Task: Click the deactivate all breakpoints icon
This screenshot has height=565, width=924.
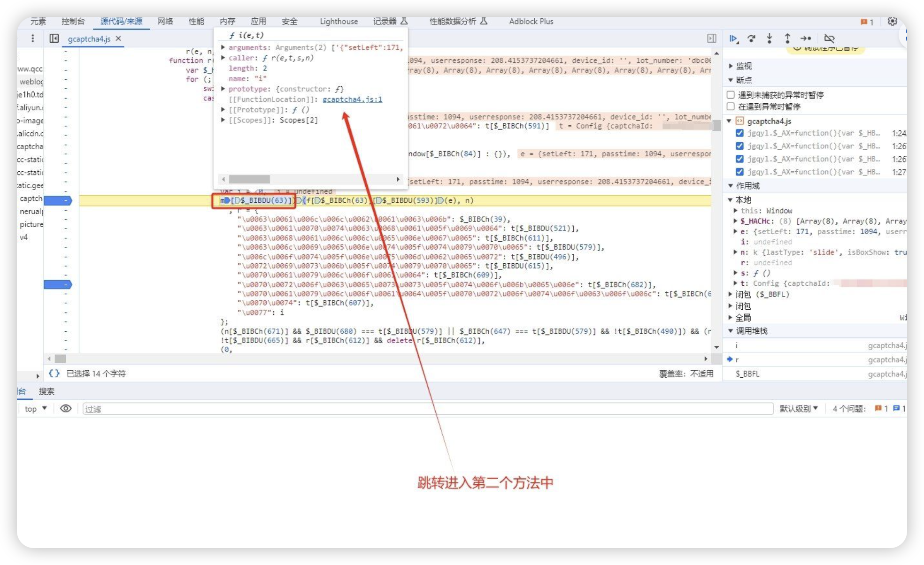Action: 828,38
